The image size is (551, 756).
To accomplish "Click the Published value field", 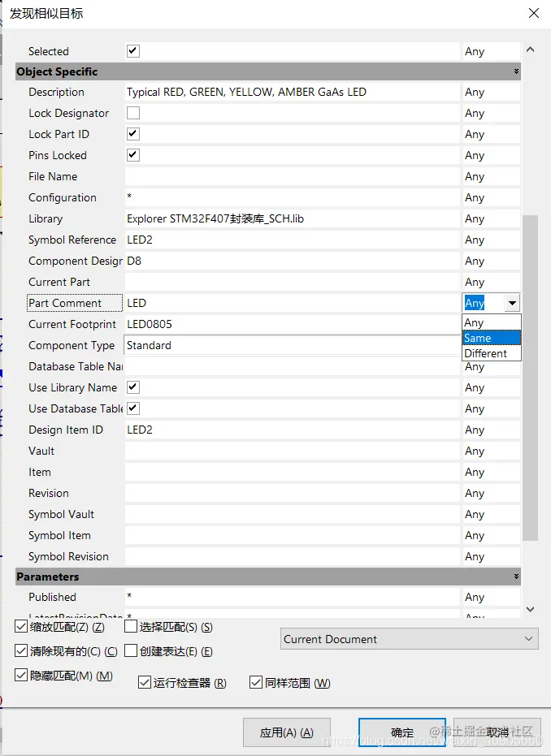I will [x=292, y=597].
